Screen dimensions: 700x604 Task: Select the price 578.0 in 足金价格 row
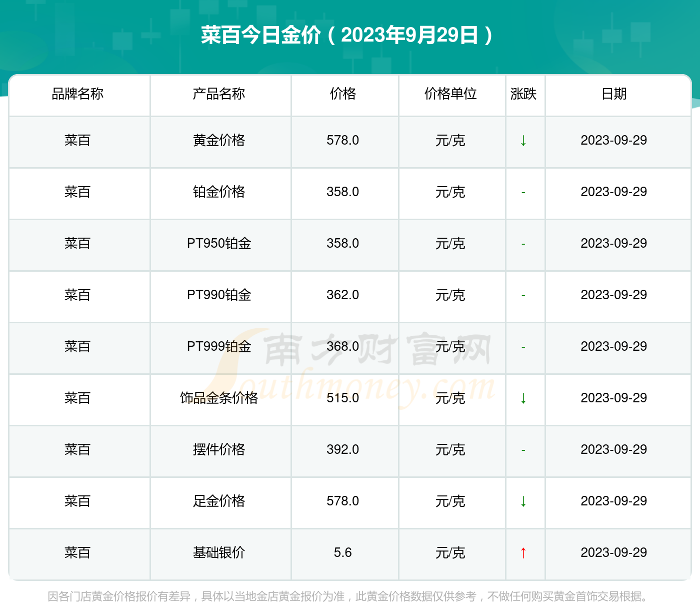tap(343, 501)
